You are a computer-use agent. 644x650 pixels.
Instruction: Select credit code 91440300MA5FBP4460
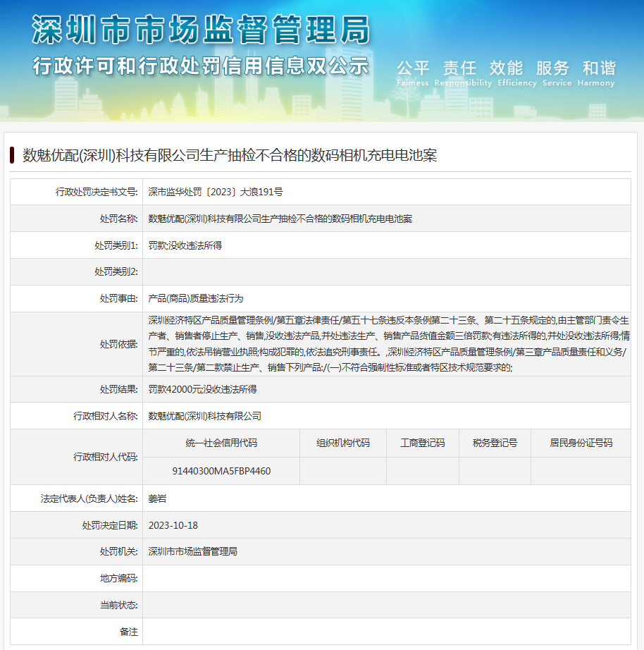(221, 471)
